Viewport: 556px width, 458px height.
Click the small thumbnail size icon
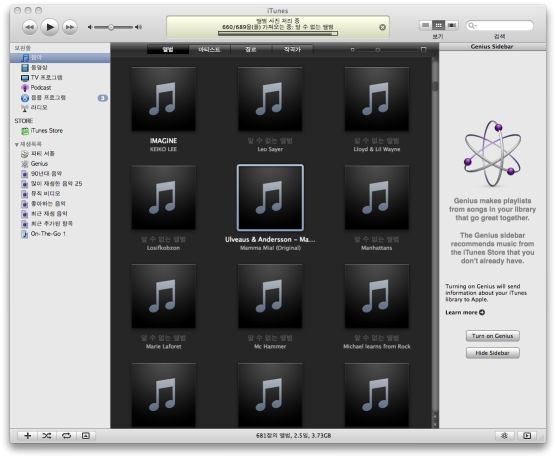(352, 50)
